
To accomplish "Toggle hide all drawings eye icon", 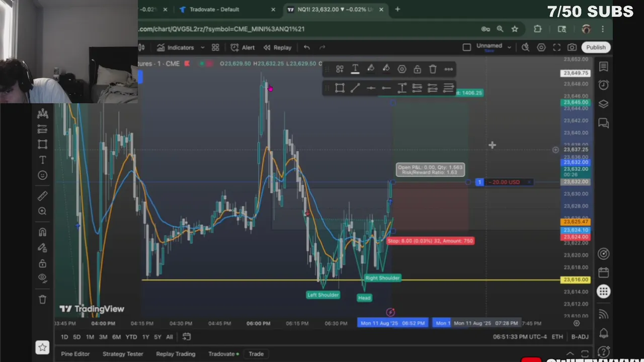I will (x=42, y=278).
